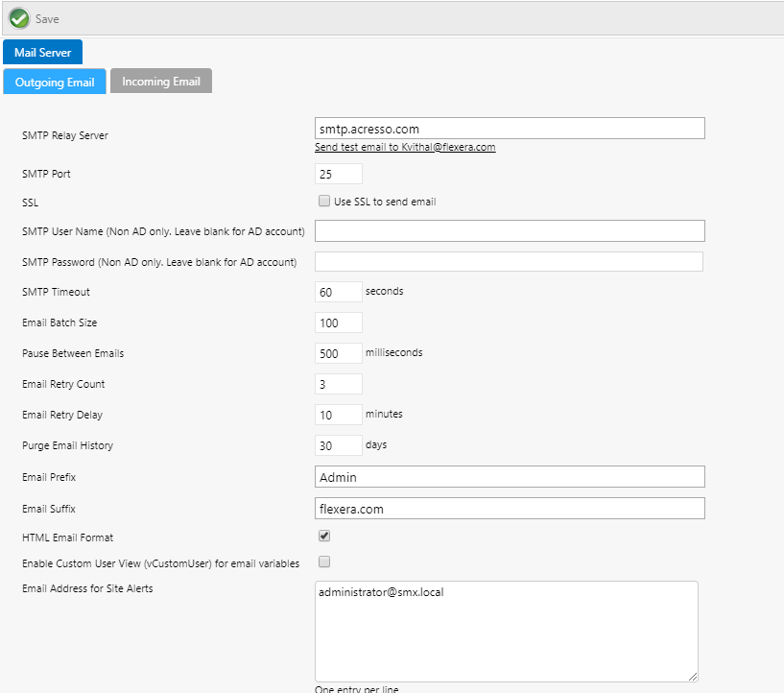Enable Use SSL to send email checkbox
This screenshot has width=784, height=693.
(x=324, y=202)
